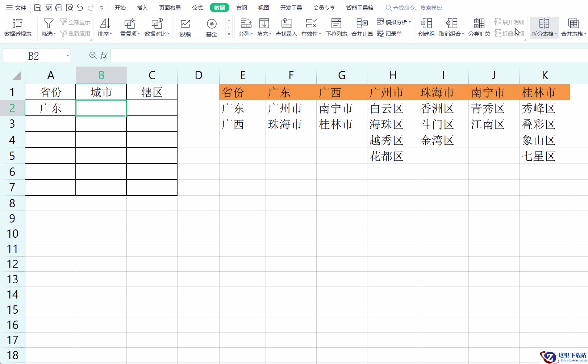Open the 筛选 filter tool
Image resolution: width=588 pixels, height=364 pixels.
[49, 27]
